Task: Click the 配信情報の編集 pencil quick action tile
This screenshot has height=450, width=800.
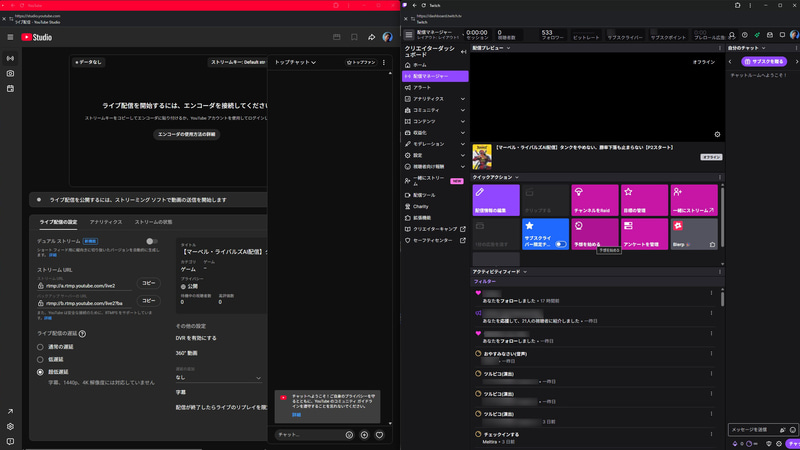Action: point(496,200)
